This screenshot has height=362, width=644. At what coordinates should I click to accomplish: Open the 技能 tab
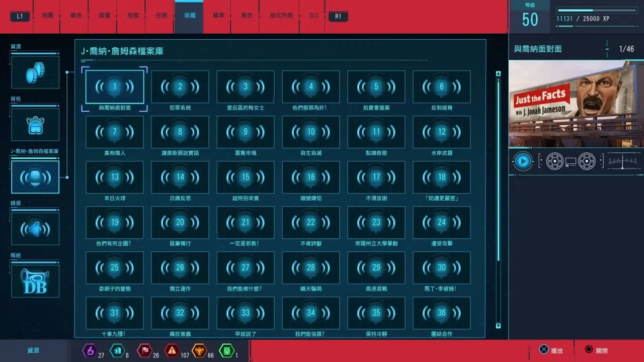[x=133, y=16]
